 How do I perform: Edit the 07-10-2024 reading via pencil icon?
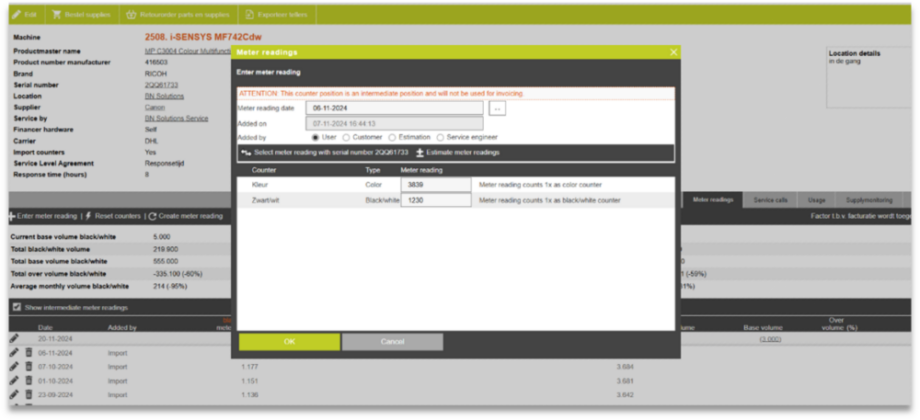point(15,366)
